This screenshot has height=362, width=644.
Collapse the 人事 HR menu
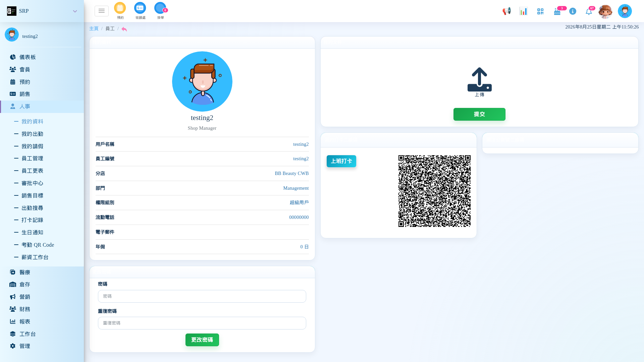click(42, 107)
